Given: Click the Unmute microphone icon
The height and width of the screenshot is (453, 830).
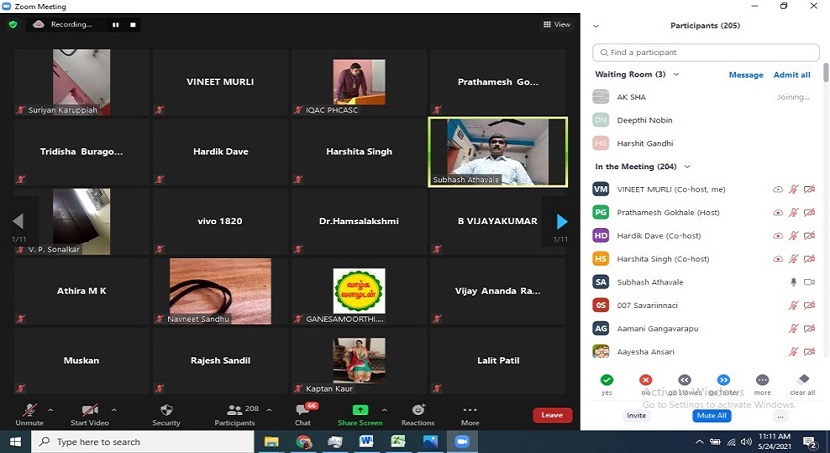Looking at the screenshot, I should (29, 410).
